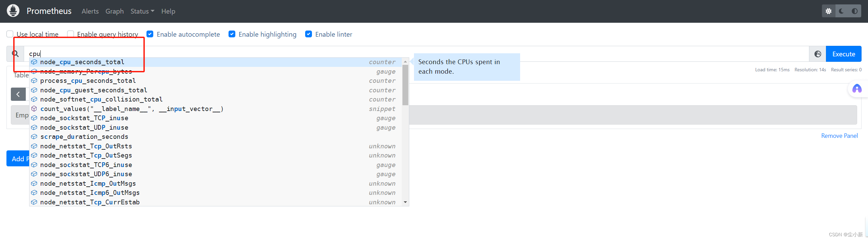Select node_netstat_Tcp_CurrEstab suggestion
Image resolution: width=868 pixels, height=240 pixels.
[x=216, y=202]
